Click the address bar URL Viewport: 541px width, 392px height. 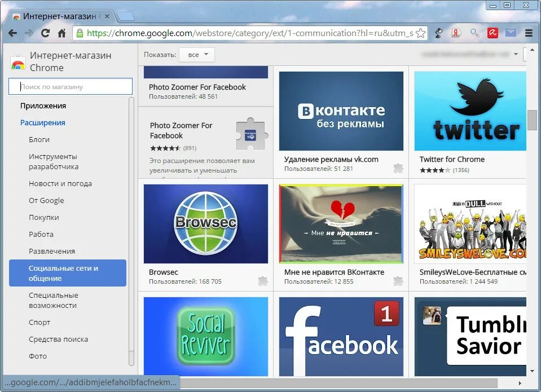250,33
